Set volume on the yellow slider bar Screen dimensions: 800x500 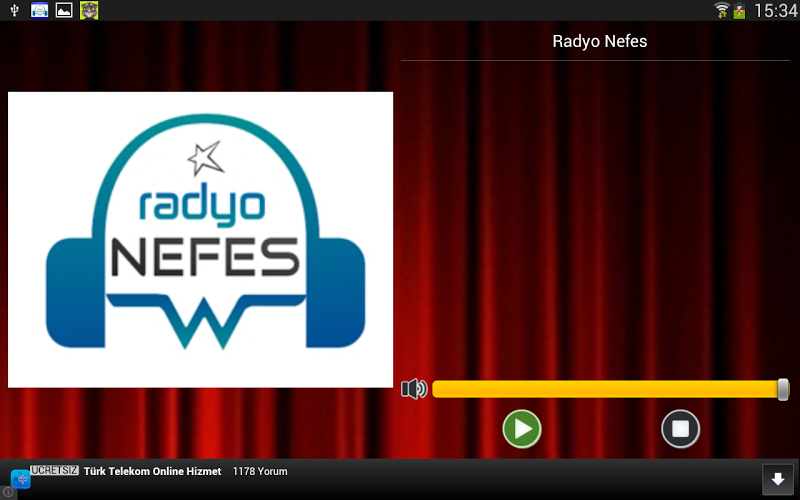pyautogui.click(x=610, y=389)
